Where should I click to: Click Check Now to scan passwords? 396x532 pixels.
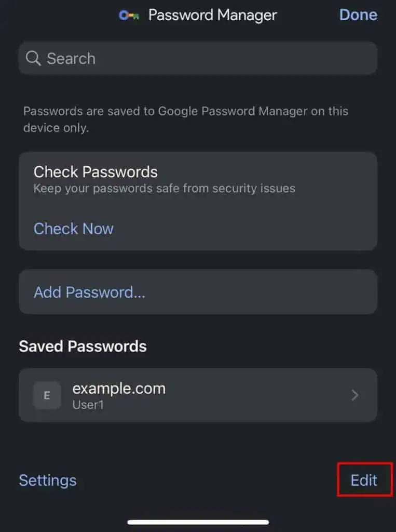[73, 229]
